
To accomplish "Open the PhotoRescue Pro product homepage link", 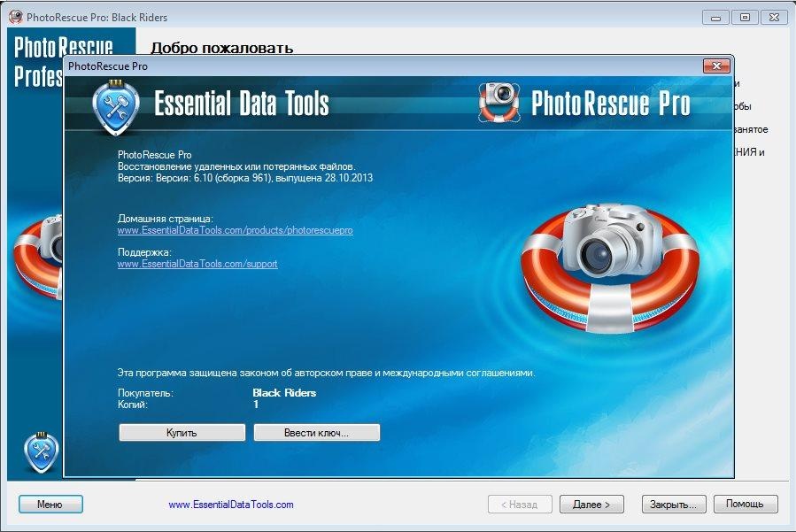I will point(235,230).
